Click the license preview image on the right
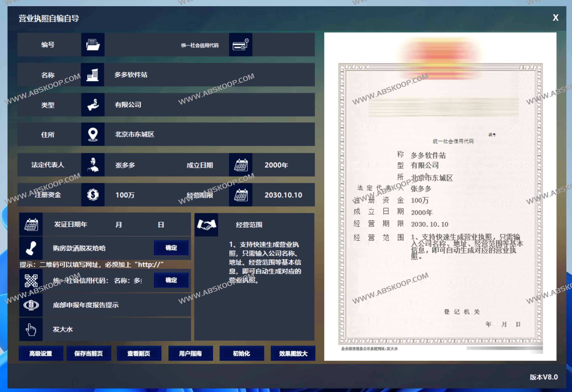 pos(441,197)
